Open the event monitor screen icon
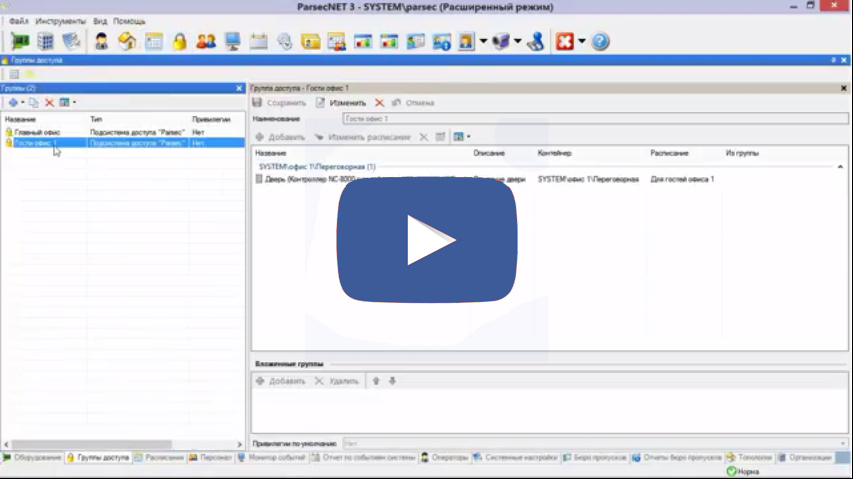The height and width of the screenshot is (479, 853). coord(232,41)
